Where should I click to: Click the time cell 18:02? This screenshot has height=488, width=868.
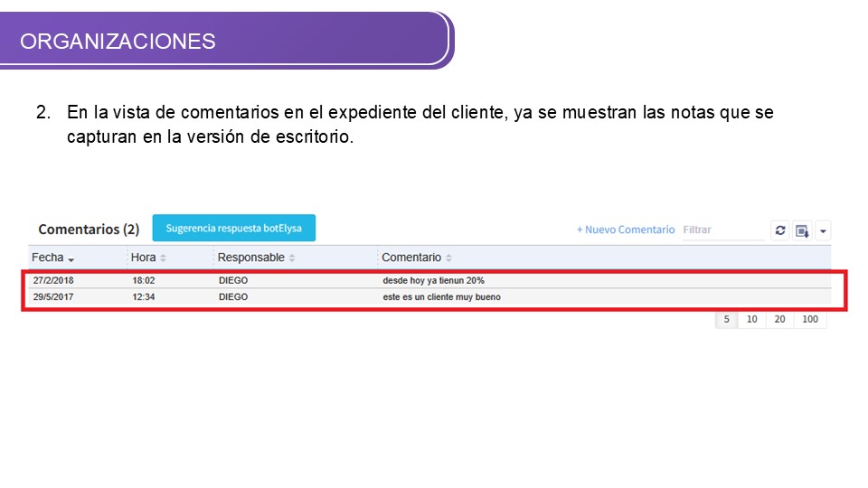[x=144, y=280]
